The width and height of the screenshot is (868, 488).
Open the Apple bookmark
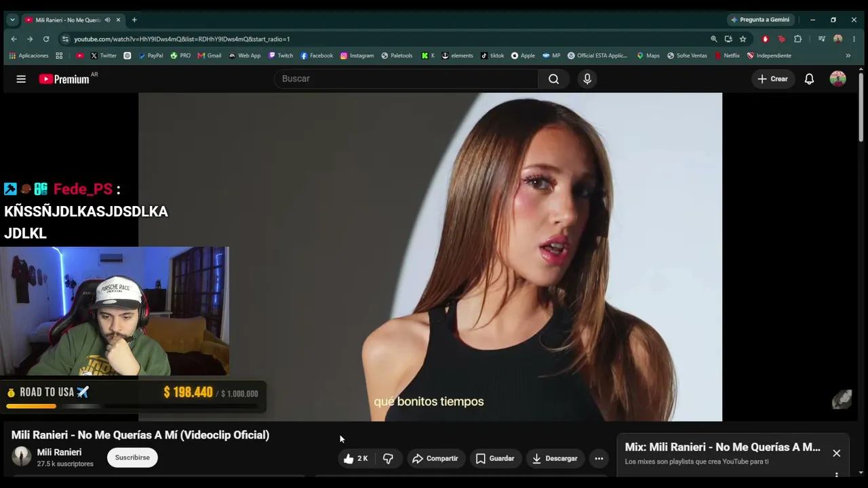(523, 56)
